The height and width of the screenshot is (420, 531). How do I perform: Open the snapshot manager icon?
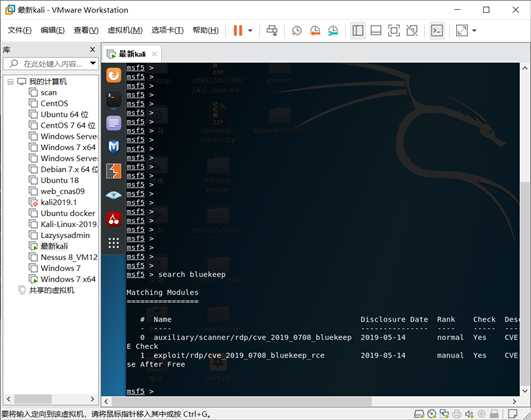333,30
